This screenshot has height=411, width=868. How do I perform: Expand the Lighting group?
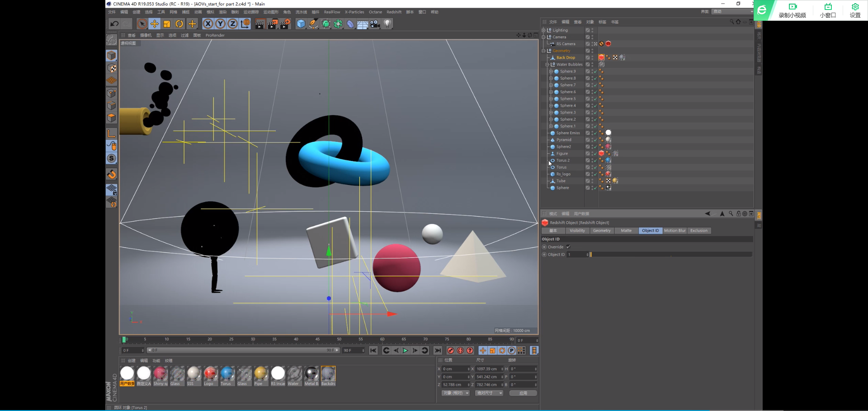(543, 30)
